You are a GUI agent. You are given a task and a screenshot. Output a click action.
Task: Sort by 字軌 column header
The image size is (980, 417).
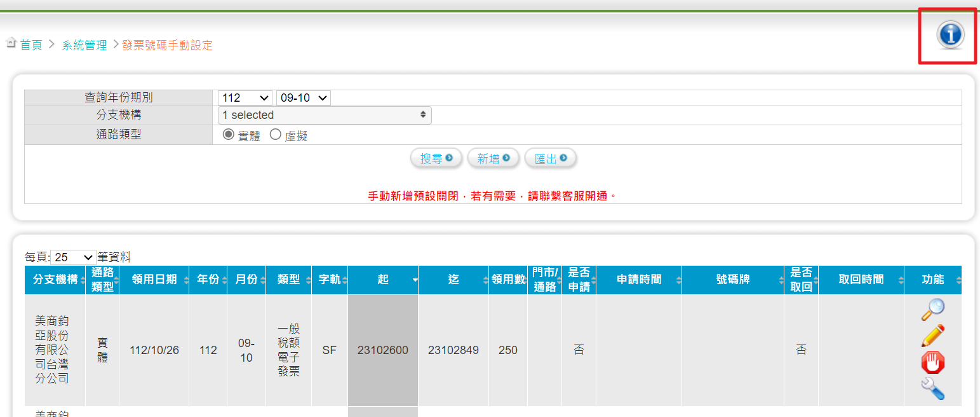(330, 280)
